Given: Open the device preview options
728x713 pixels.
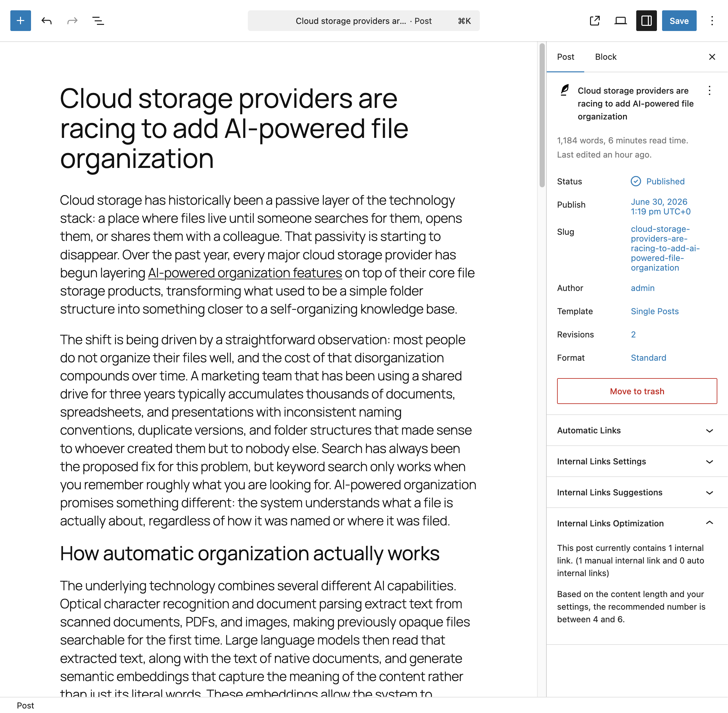Looking at the screenshot, I should coord(621,21).
